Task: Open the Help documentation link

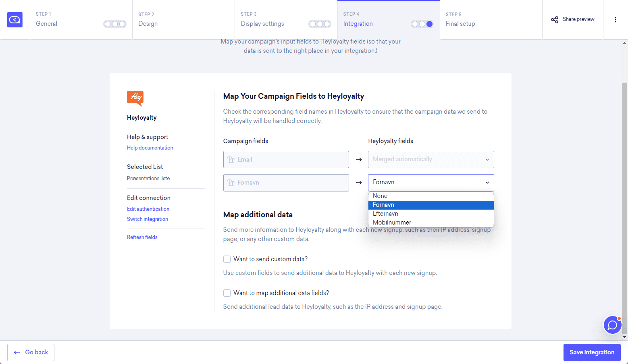Action: coord(150,148)
